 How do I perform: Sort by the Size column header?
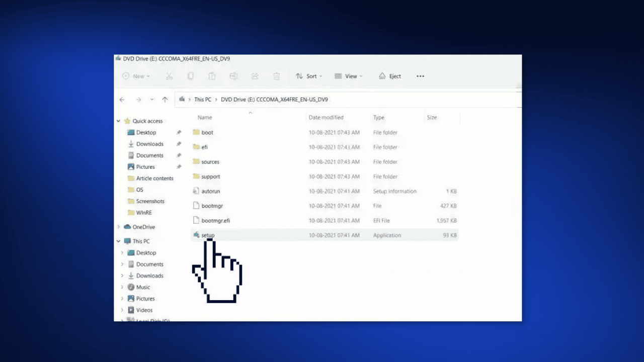pyautogui.click(x=432, y=118)
